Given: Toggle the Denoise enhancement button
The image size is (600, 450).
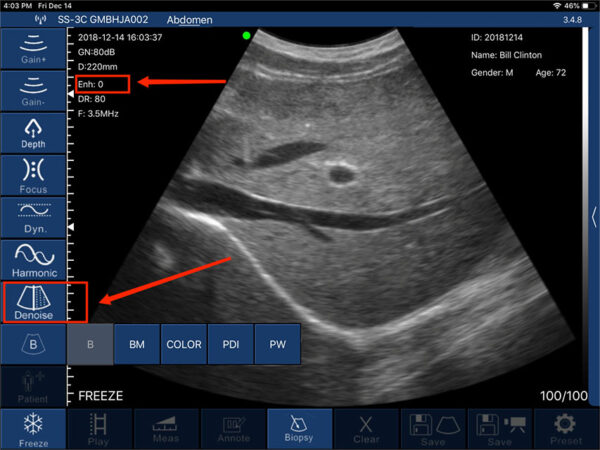Looking at the screenshot, I should tap(33, 303).
